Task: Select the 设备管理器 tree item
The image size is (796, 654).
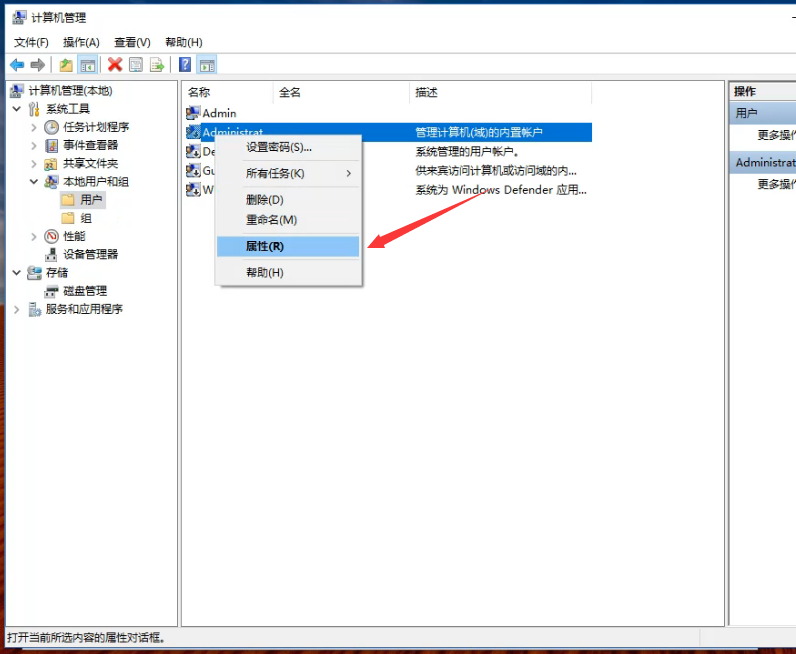Action: [91, 254]
